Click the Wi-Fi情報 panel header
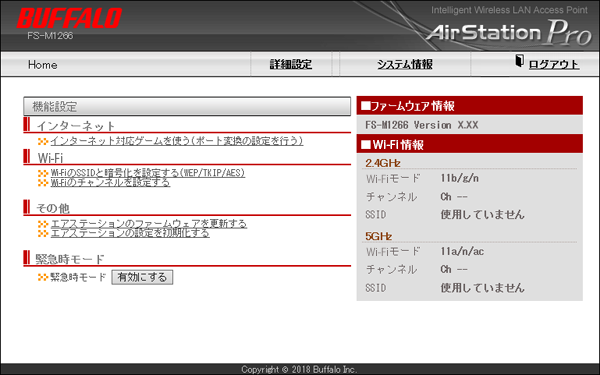 (470, 144)
